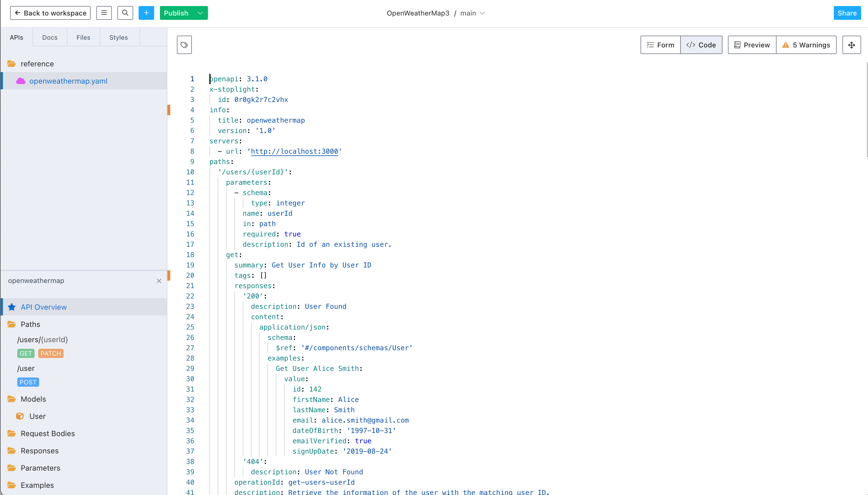868x495 pixels.
Task: Open the 5 Warnings list
Action: (x=806, y=45)
